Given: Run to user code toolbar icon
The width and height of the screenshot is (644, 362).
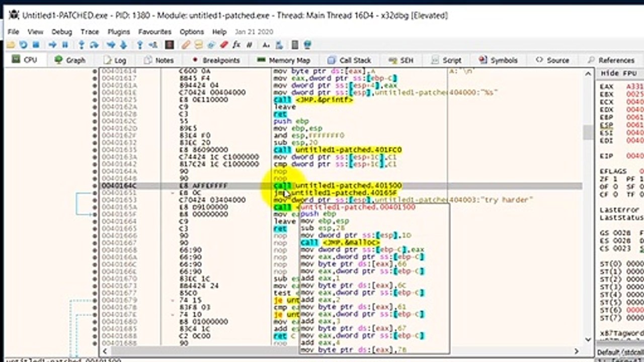Looking at the screenshot, I should point(153,45).
